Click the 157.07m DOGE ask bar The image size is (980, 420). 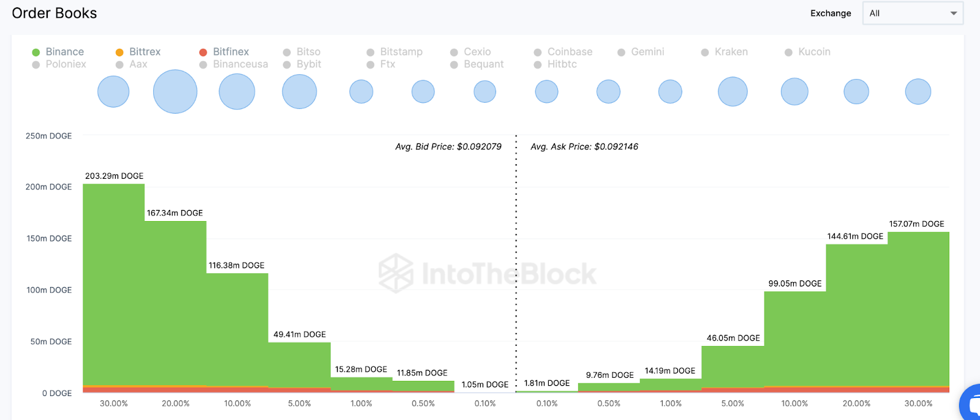[918, 306]
